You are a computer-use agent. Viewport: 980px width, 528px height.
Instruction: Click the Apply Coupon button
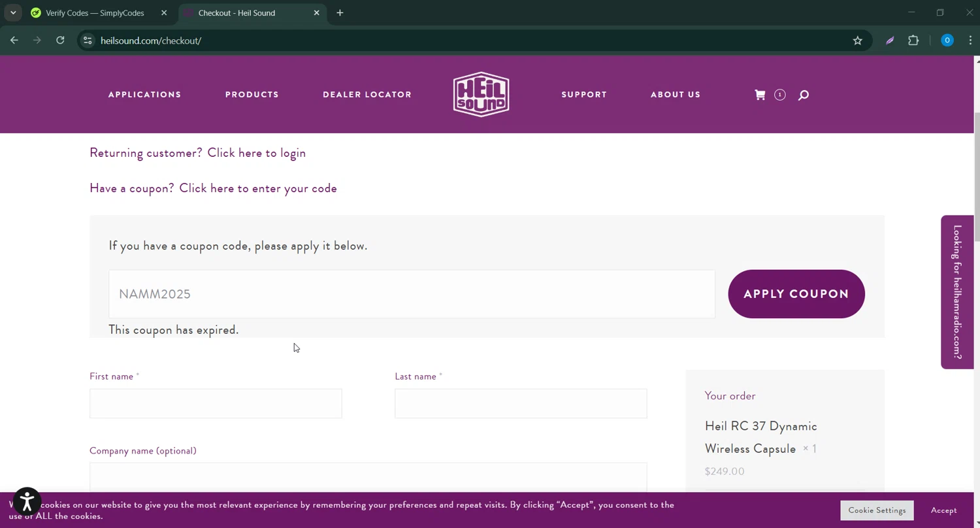click(796, 294)
